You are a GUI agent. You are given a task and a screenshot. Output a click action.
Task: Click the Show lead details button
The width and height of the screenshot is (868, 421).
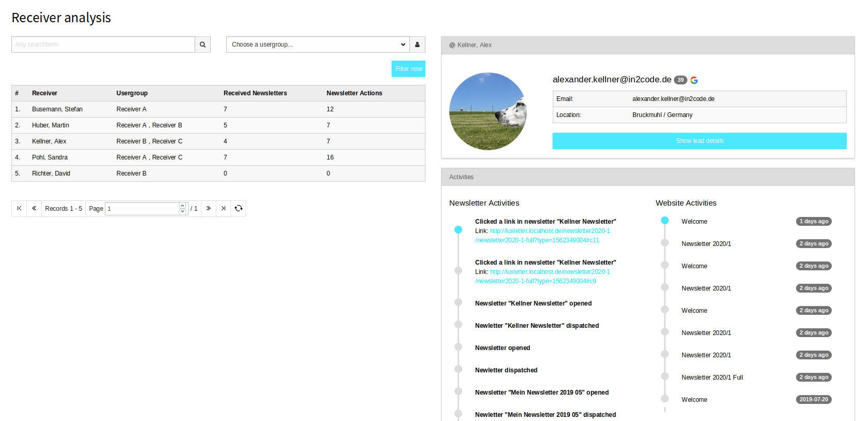[699, 141]
